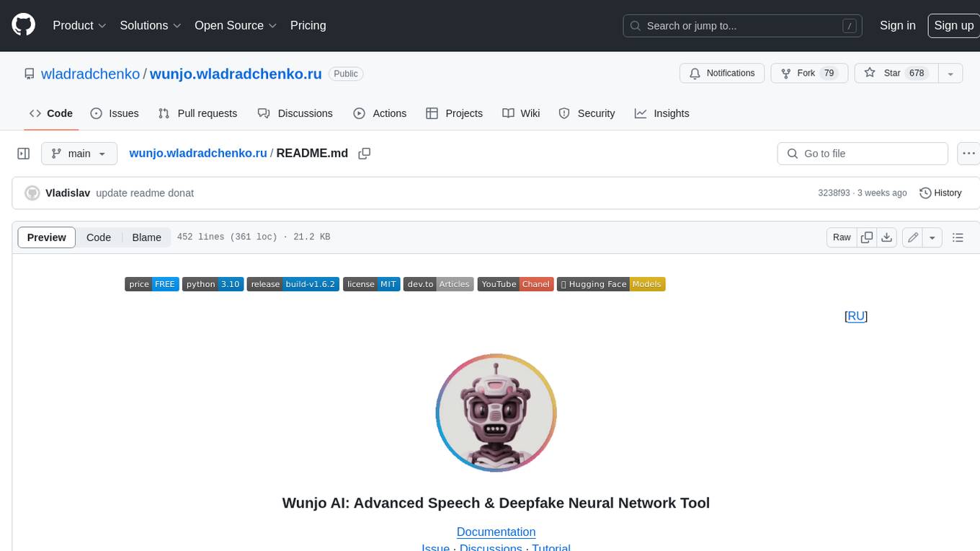The height and width of the screenshot is (551, 980).
Task: Open the GitHub homepage logo
Action: 23,25
